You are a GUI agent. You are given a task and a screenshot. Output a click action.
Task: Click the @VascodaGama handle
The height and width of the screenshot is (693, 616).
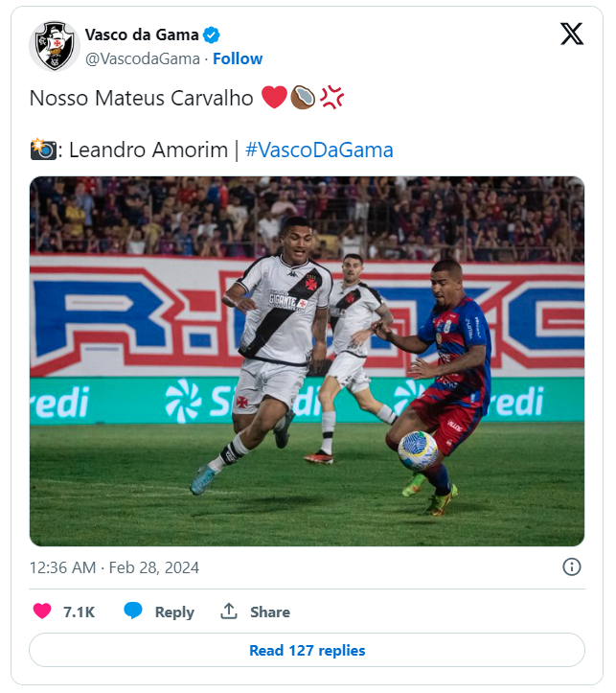click(x=144, y=58)
